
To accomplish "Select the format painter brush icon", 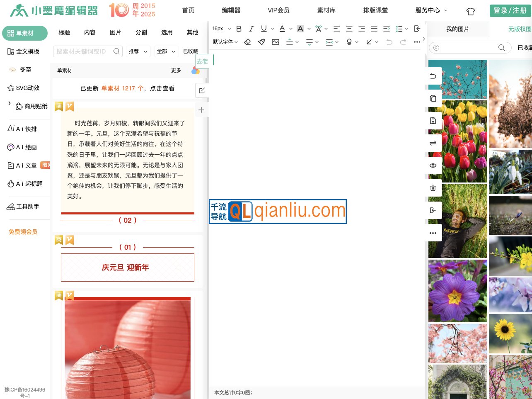I will 261,42.
